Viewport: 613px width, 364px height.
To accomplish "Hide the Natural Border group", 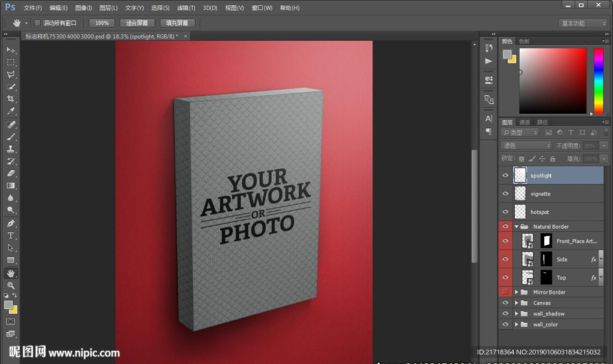I will click(505, 226).
